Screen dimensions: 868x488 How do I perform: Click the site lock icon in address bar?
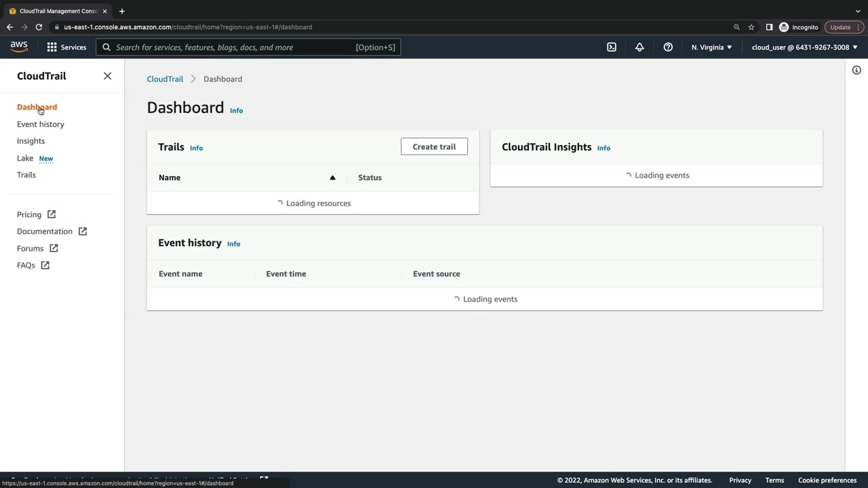[57, 27]
